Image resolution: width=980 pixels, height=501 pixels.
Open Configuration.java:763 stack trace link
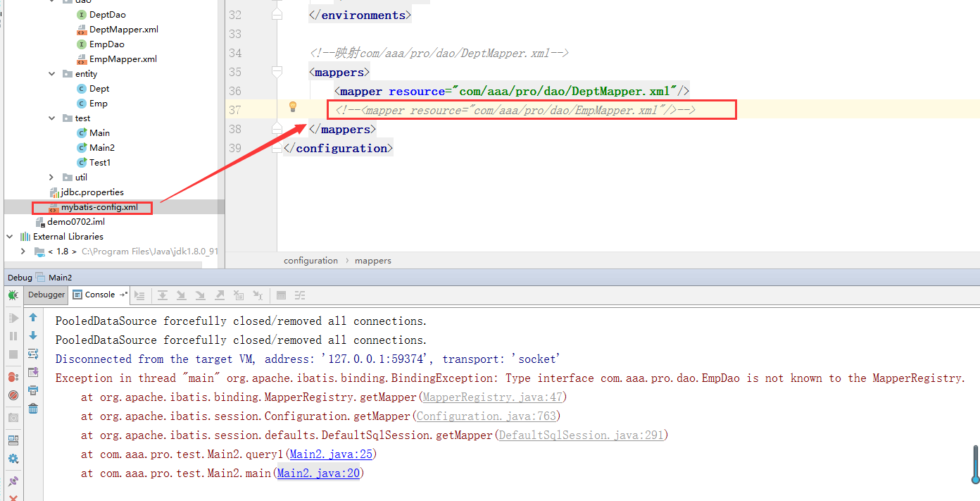[486, 416]
